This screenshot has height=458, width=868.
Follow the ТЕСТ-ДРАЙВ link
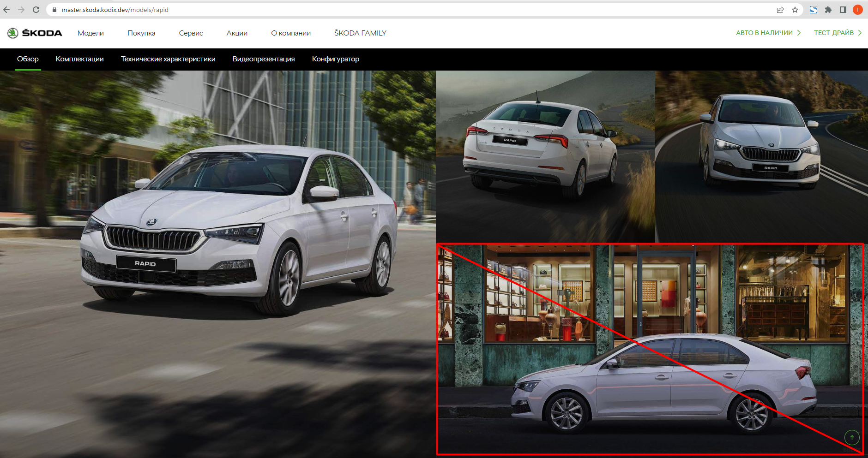[x=838, y=33]
